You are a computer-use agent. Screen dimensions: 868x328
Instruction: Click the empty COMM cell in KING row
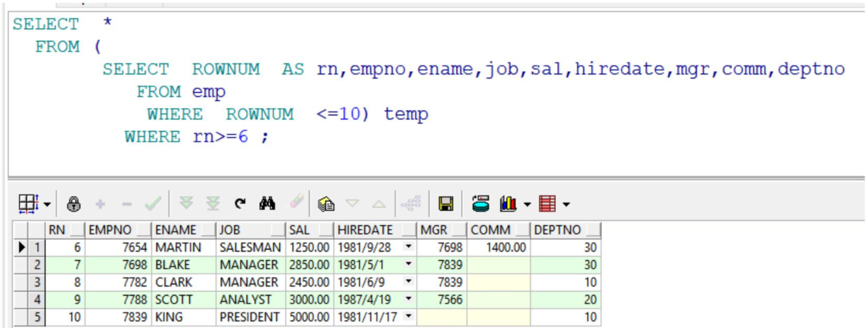pyautogui.click(x=499, y=317)
